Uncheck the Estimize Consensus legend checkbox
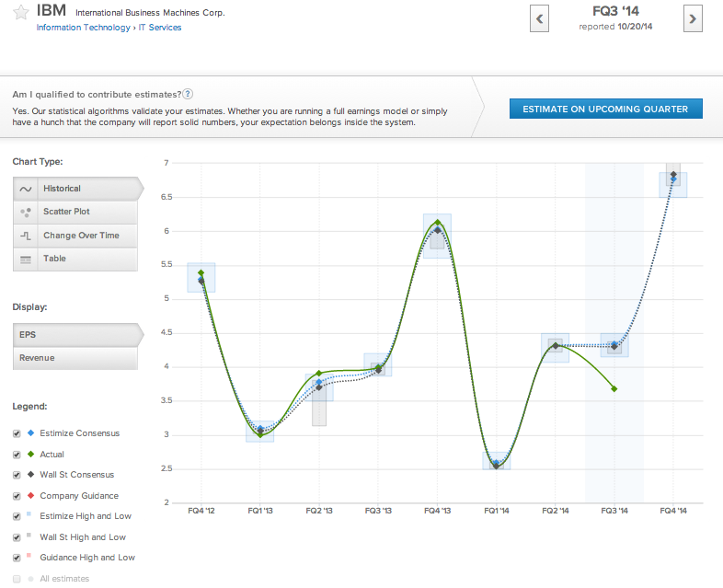The image size is (723, 588). point(17,433)
